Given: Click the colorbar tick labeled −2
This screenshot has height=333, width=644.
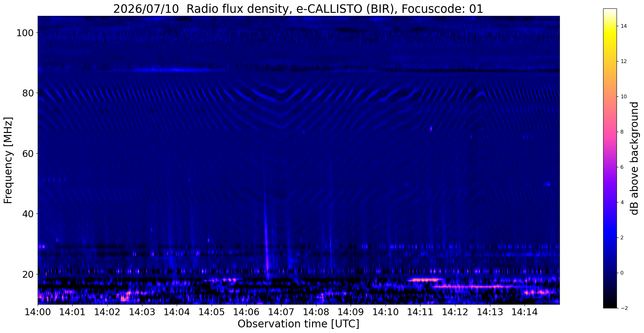Looking at the screenshot, I should click(x=623, y=308).
